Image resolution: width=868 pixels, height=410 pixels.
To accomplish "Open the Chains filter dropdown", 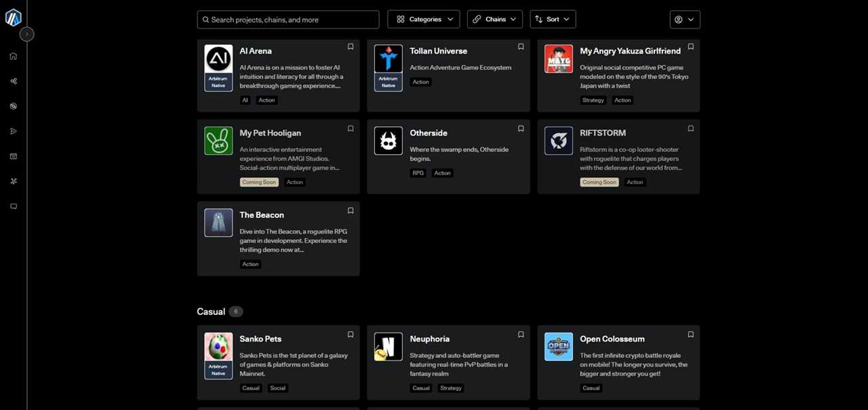I will (494, 20).
